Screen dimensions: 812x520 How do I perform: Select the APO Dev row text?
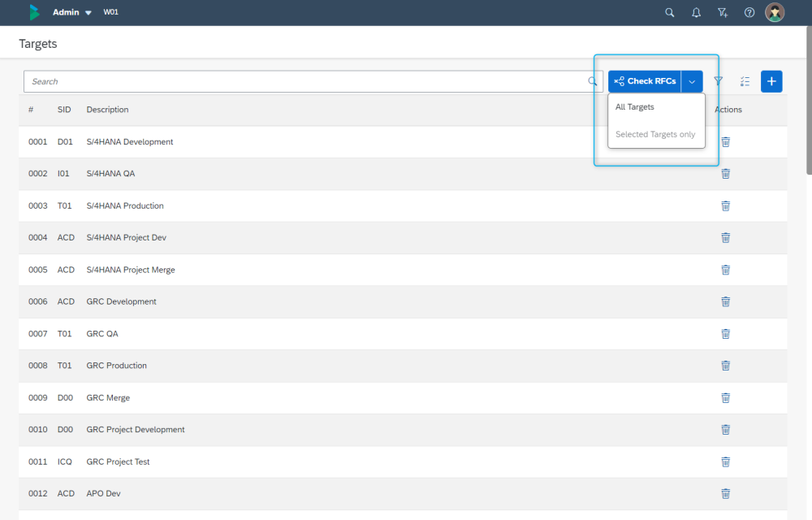click(x=103, y=493)
